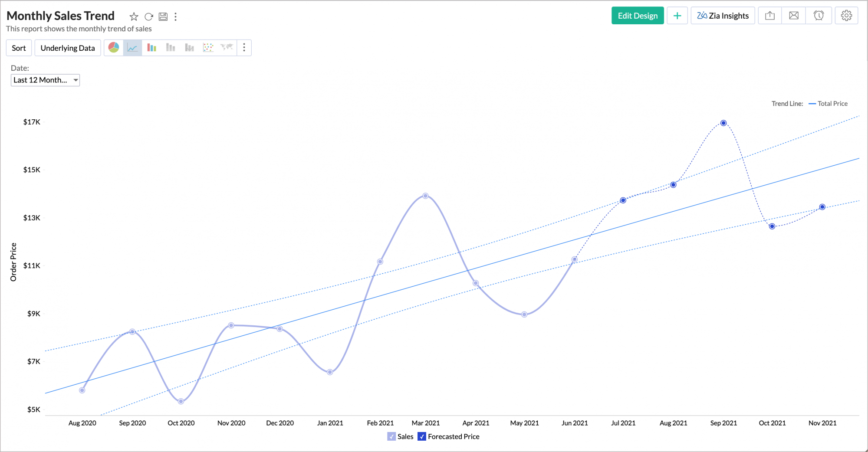Screen dimensions: 868x452
Task: Click the Edit Design button
Action: click(x=637, y=16)
